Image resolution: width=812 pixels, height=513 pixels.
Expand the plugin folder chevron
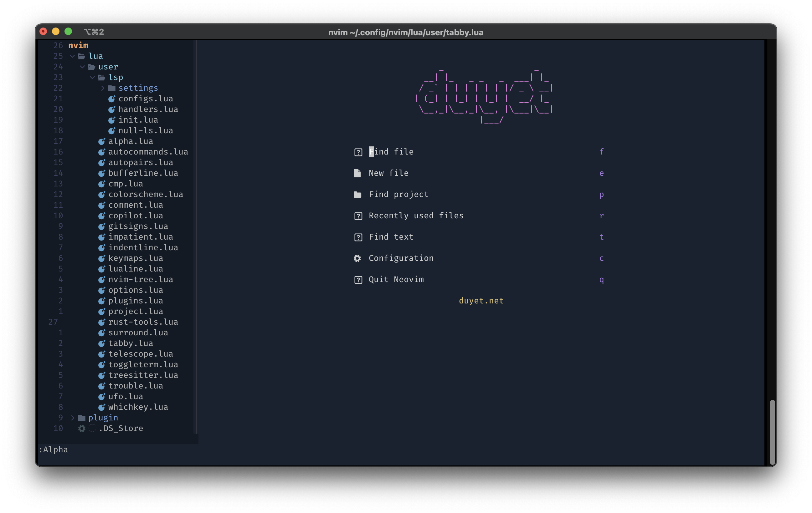72,418
